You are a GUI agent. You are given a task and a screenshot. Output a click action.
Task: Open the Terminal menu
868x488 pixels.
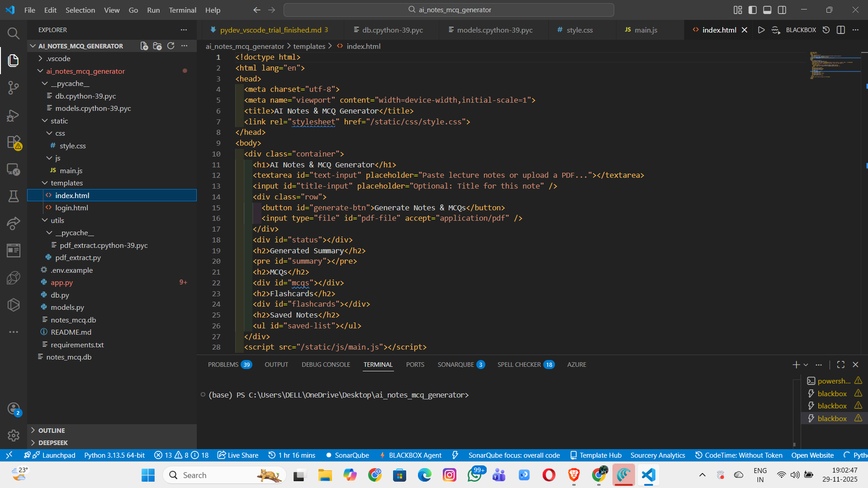click(182, 10)
